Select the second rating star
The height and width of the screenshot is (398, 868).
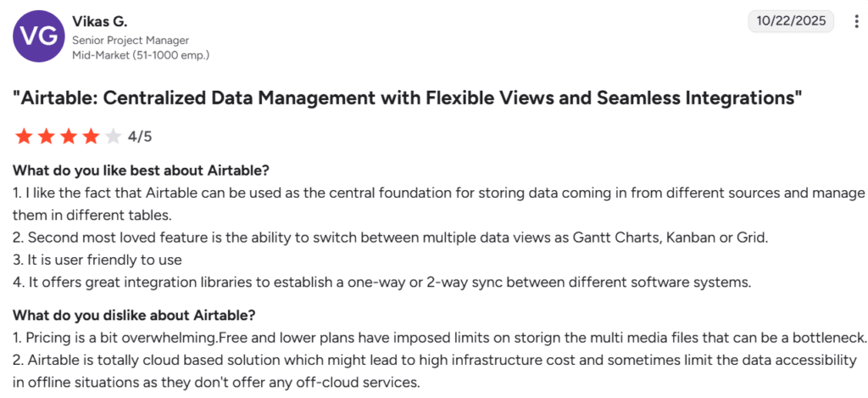(x=46, y=136)
